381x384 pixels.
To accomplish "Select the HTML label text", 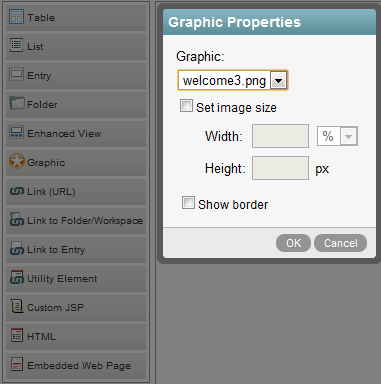I will (41, 336).
